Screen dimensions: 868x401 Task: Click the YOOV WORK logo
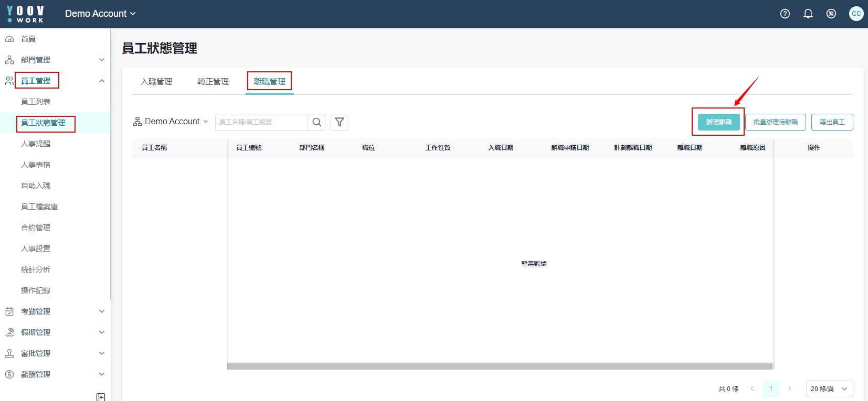click(x=25, y=14)
